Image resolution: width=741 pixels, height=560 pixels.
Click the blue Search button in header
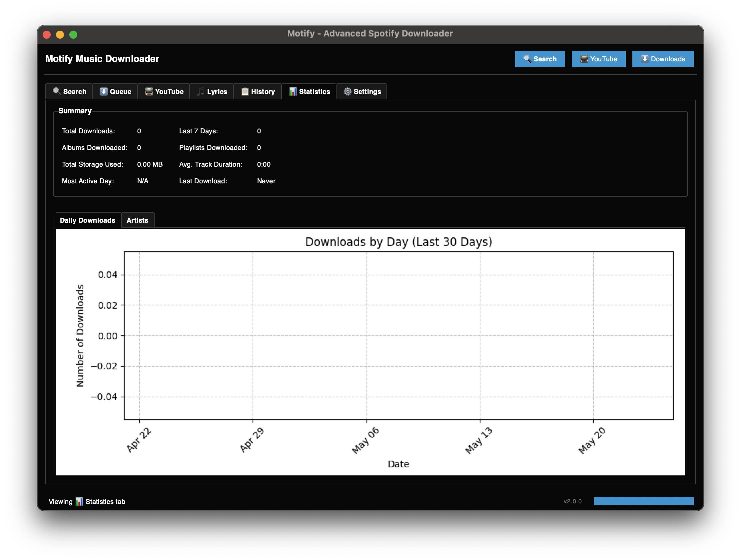click(x=540, y=59)
